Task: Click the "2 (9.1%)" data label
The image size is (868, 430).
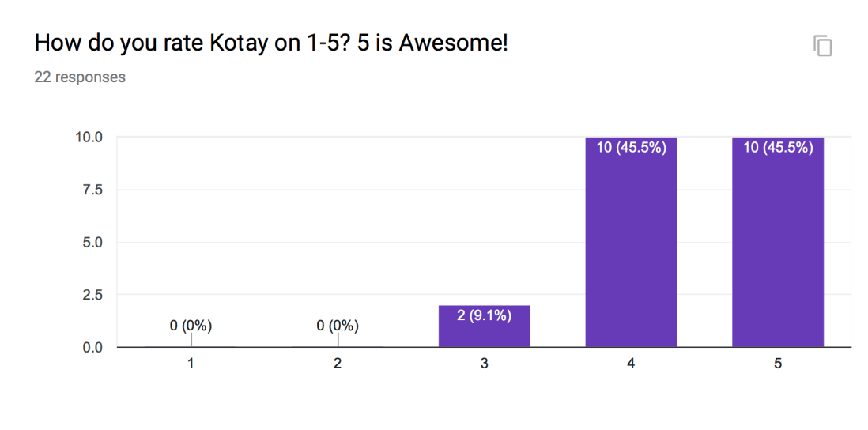Action: pyautogui.click(x=484, y=316)
